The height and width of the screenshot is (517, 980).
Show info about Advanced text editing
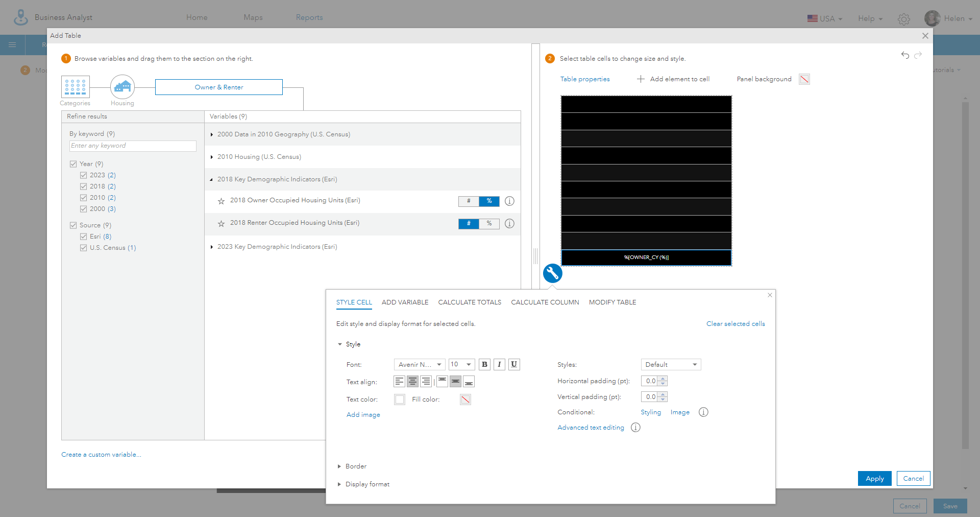click(x=635, y=428)
